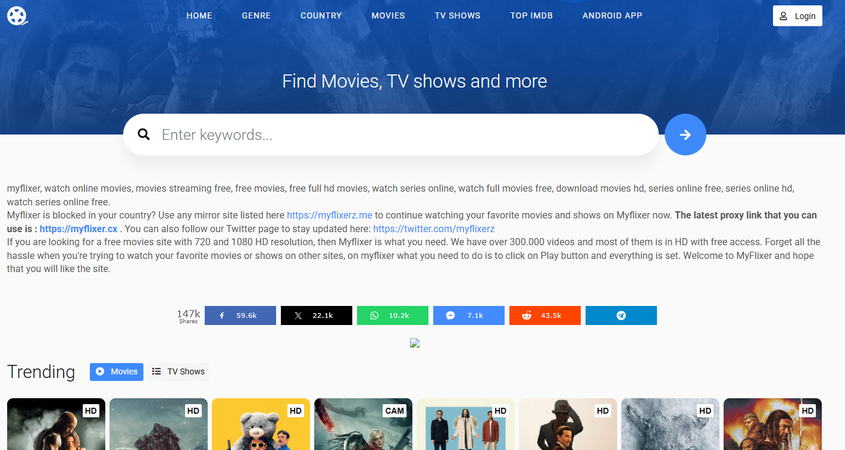Submit search with blue arrow button
The width and height of the screenshot is (845, 450).
pyautogui.click(x=685, y=135)
